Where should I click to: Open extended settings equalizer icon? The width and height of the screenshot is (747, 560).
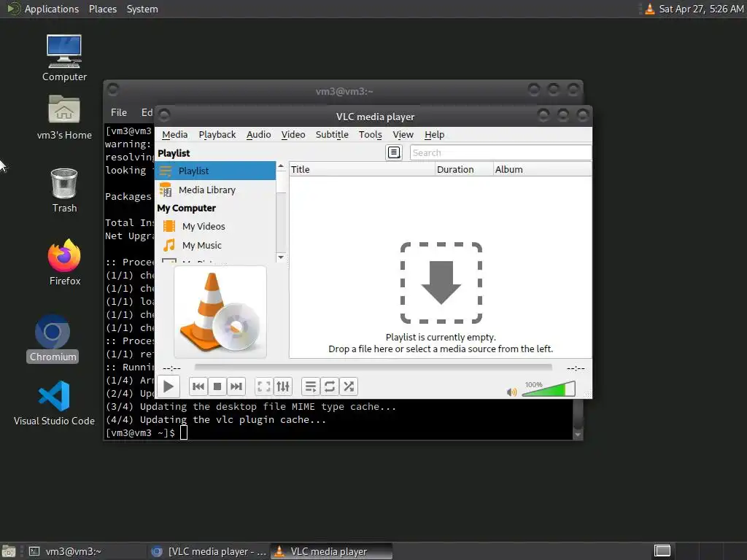[283, 386]
